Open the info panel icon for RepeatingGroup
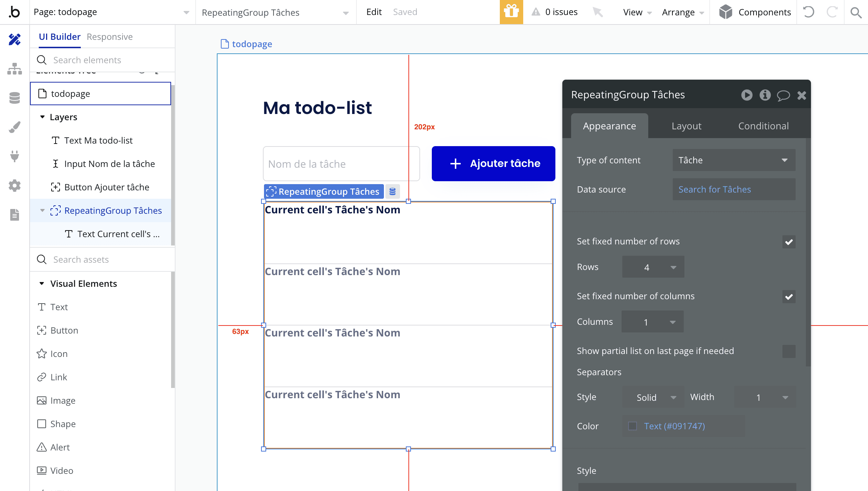 click(765, 95)
